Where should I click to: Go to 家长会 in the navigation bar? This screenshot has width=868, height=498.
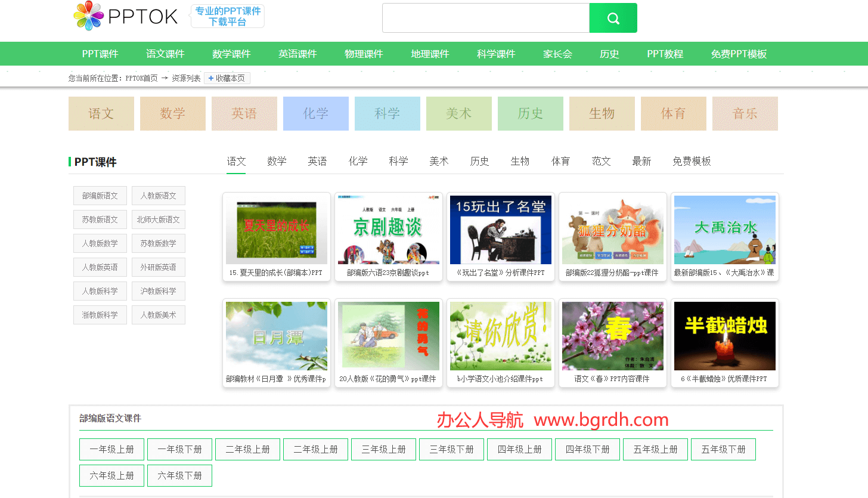click(557, 54)
